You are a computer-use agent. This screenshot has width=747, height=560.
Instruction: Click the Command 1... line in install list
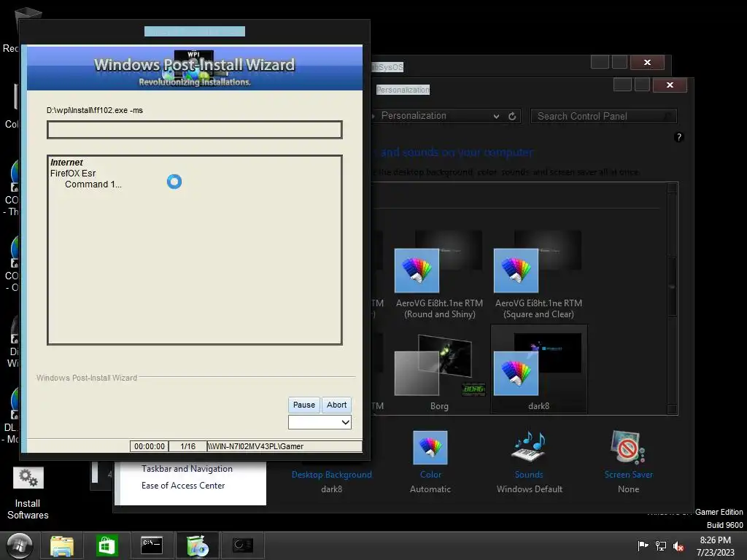pos(93,184)
